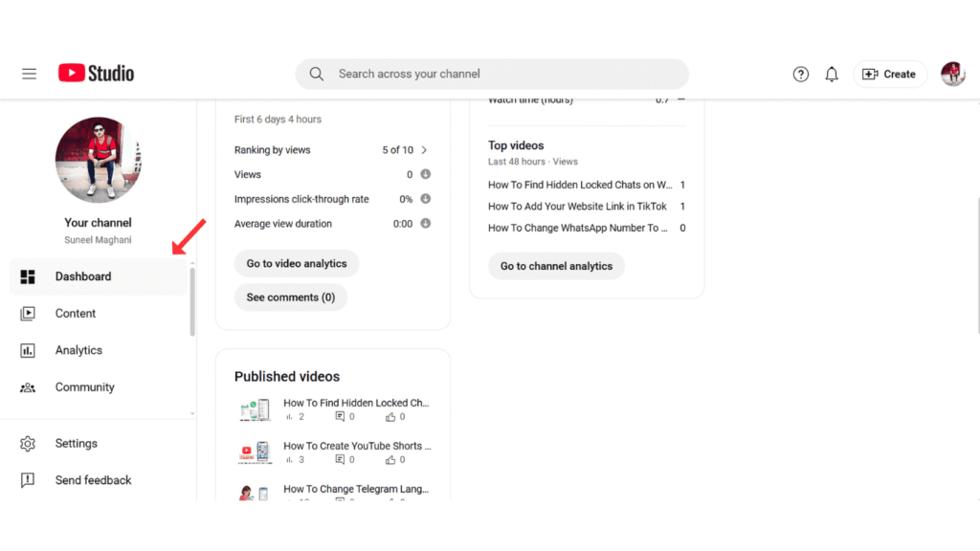
Task: Open the How To Add Your Website Link video
Action: (x=577, y=206)
